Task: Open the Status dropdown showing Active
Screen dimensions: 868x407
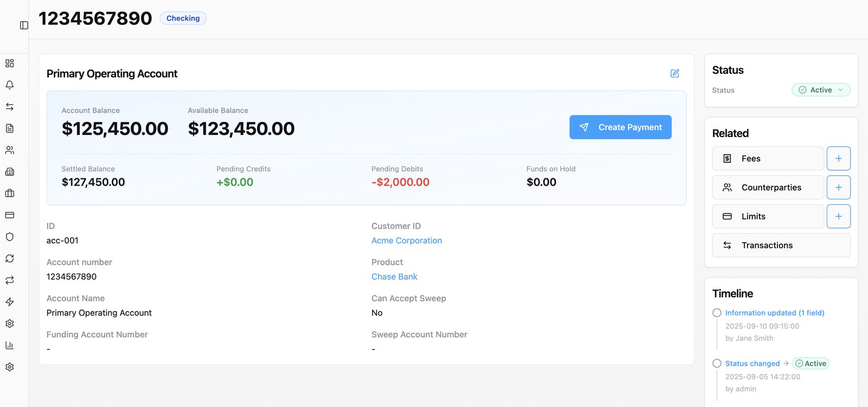Action: 821,90
